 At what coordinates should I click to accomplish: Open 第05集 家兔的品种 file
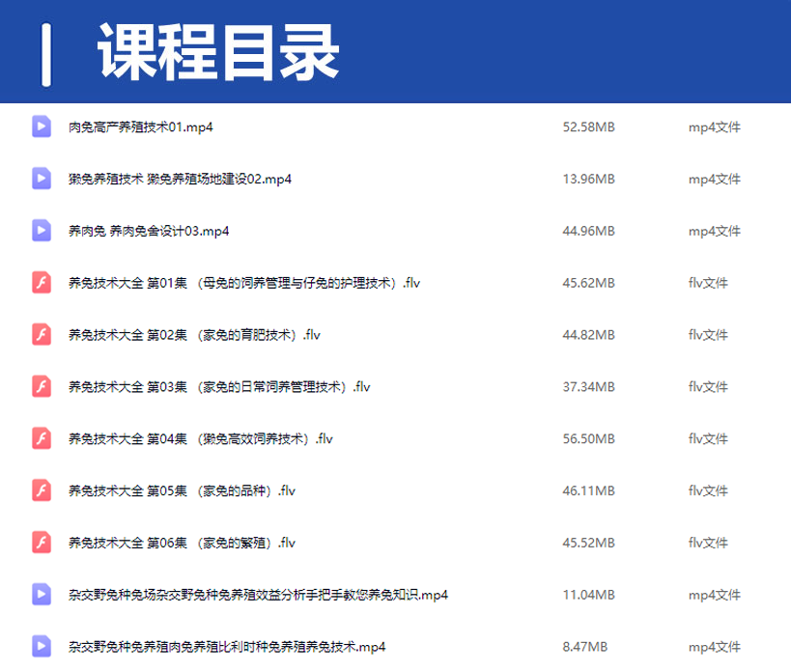[183, 490]
